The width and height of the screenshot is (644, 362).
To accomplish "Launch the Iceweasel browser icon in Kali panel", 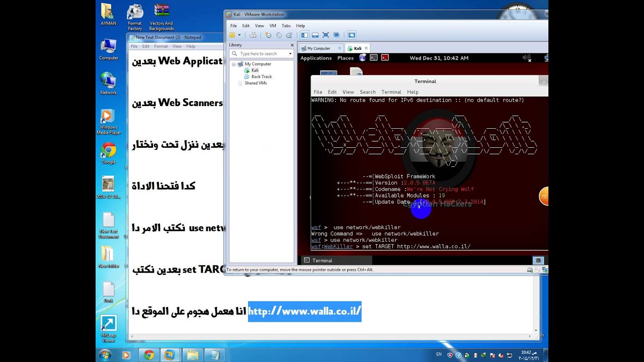I will 363,58.
